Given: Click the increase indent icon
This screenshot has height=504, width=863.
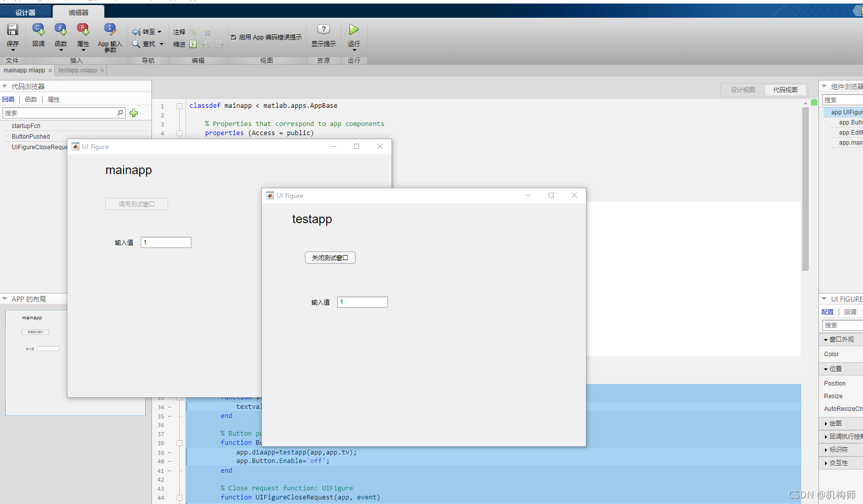Looking at the screenshot, I should point(206,45).
